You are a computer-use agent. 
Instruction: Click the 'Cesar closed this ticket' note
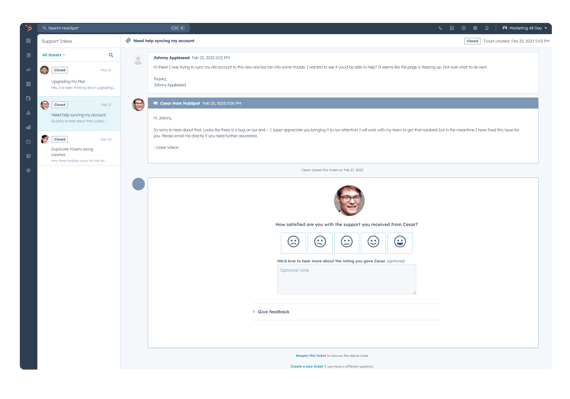click(x=332, y=170)
